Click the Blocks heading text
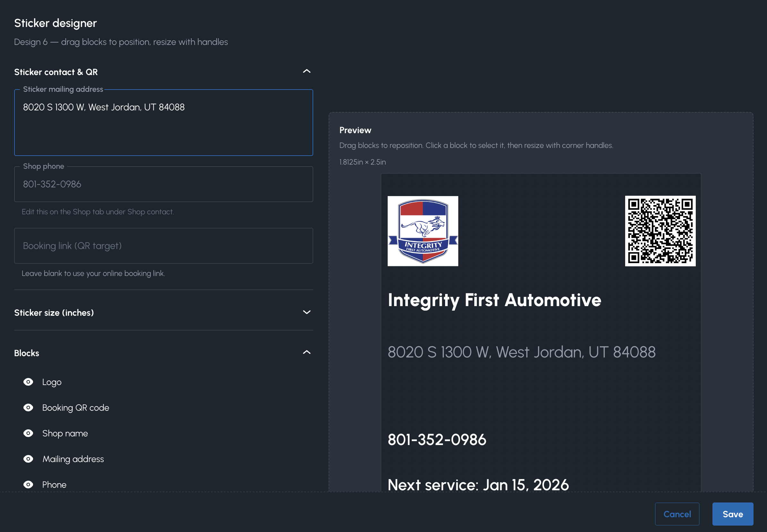The width and height of the screenshot is (767, 532). pos(27,353)
